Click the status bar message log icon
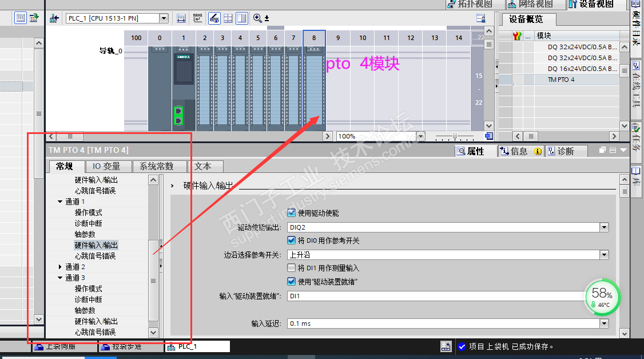Viewport: 644px width, 359px height. tap(446, 346)
